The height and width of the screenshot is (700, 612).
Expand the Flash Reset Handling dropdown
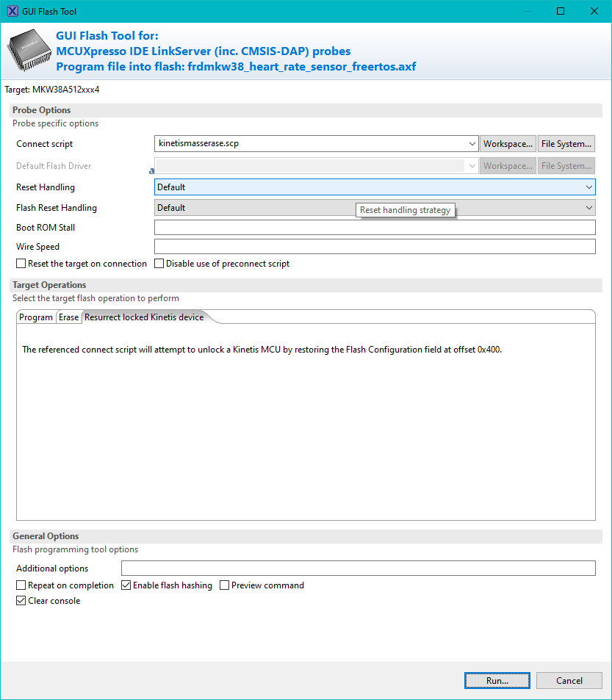pos(589,208)
